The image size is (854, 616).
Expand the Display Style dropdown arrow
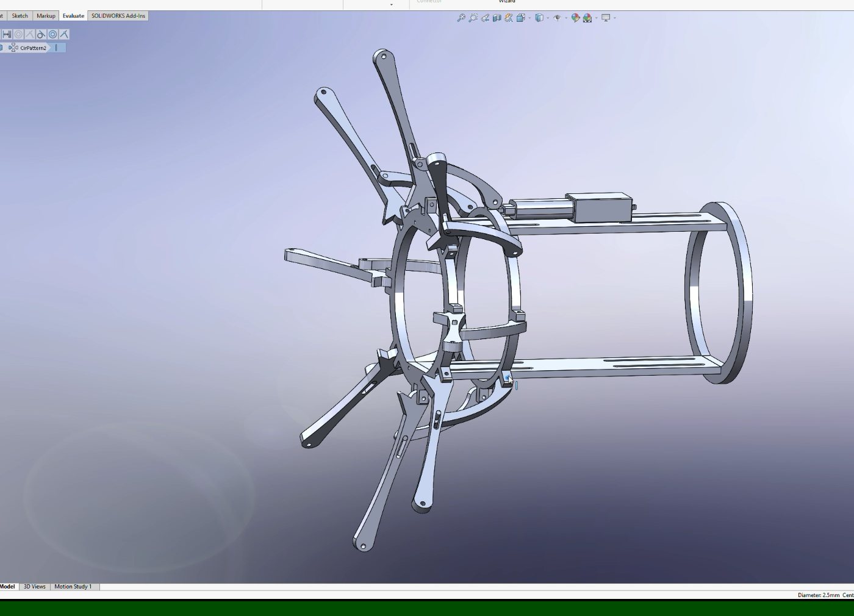coord(548,18)
